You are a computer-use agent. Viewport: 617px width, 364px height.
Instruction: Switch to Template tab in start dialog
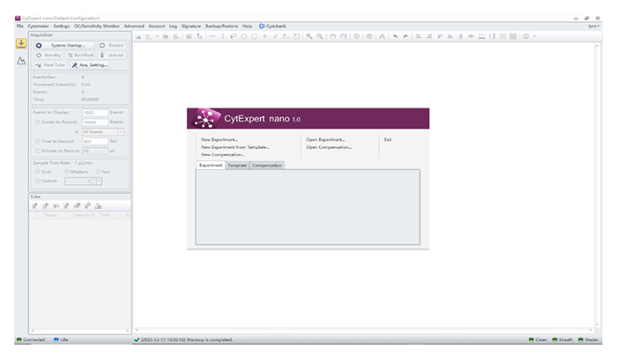[x=237, y=166]
